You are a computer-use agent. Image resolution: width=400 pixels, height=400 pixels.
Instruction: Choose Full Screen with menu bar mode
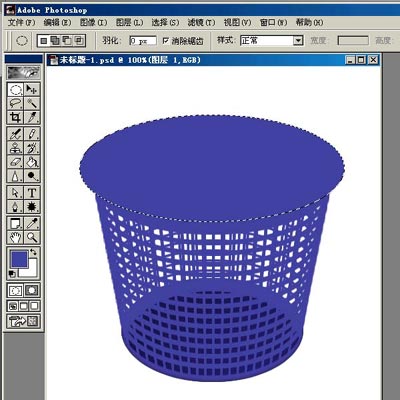point(24,306)
